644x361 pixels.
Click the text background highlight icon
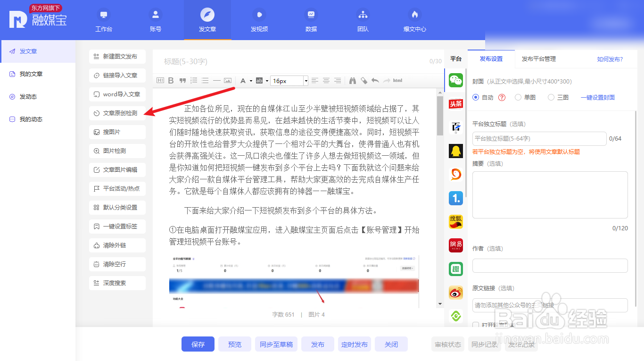[259, 81]
